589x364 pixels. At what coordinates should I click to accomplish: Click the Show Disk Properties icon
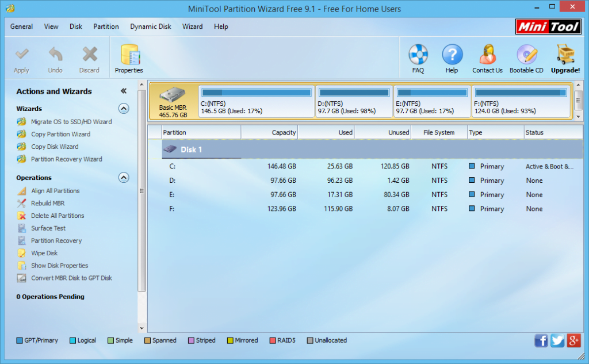click(x=21, y=266)
